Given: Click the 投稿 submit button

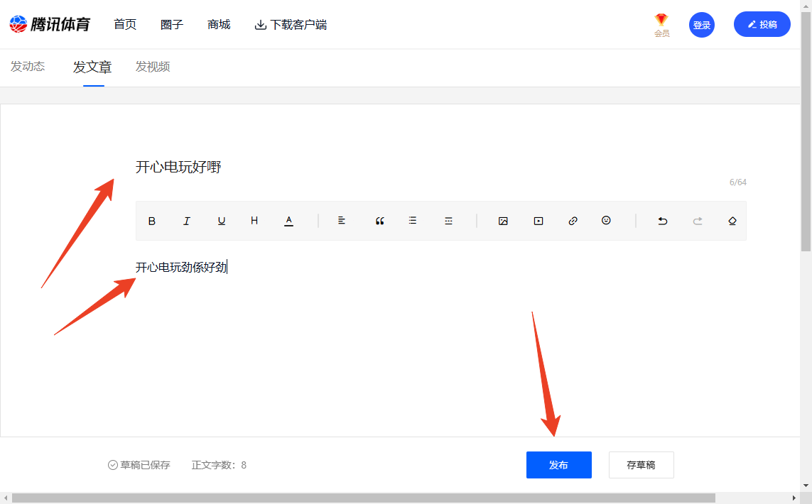Looking at the screenshot, I should click(762, 24).
